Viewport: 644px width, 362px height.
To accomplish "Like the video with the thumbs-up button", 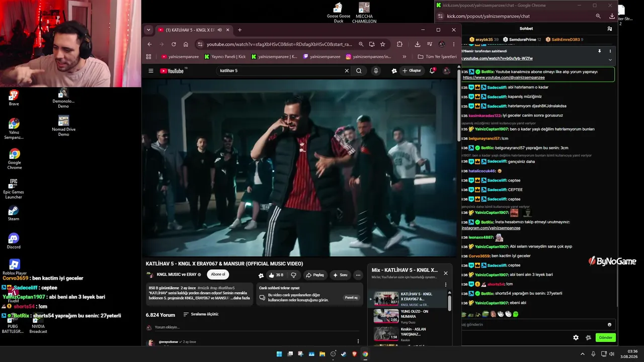I will [x=276, y=275].
